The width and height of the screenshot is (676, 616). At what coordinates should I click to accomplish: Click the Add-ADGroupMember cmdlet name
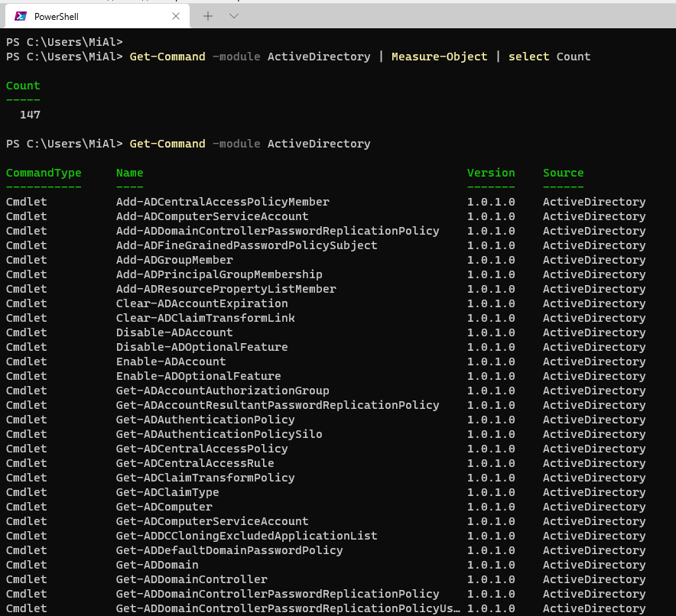[x=174, y=260]
